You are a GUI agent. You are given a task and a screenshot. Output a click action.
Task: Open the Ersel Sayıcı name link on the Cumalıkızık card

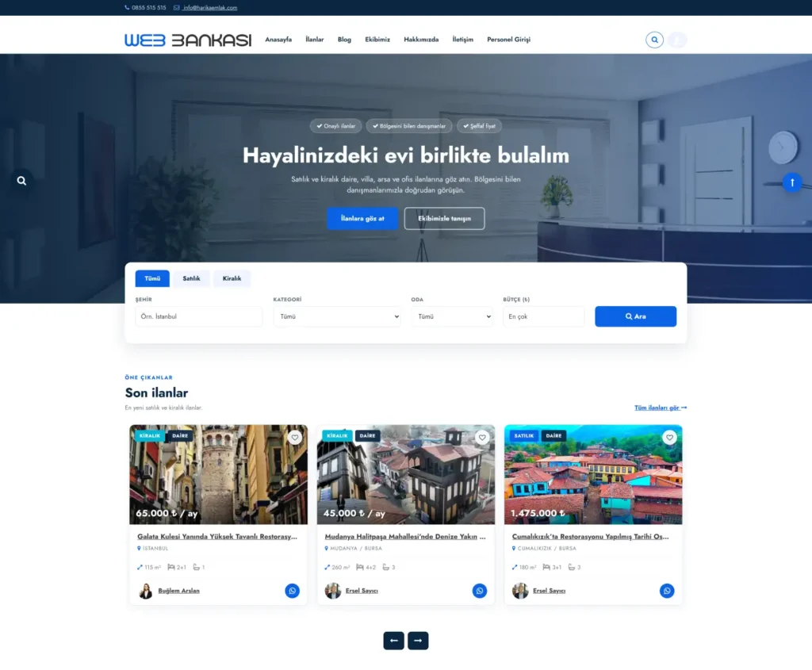(549, 591)
